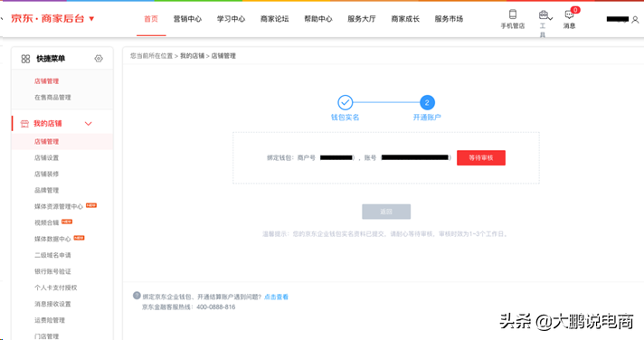The height and width of the screenshot is (340, 644).
Task: Open 媒体资源管理中心 in the sidebar
Action: [59, 206]
